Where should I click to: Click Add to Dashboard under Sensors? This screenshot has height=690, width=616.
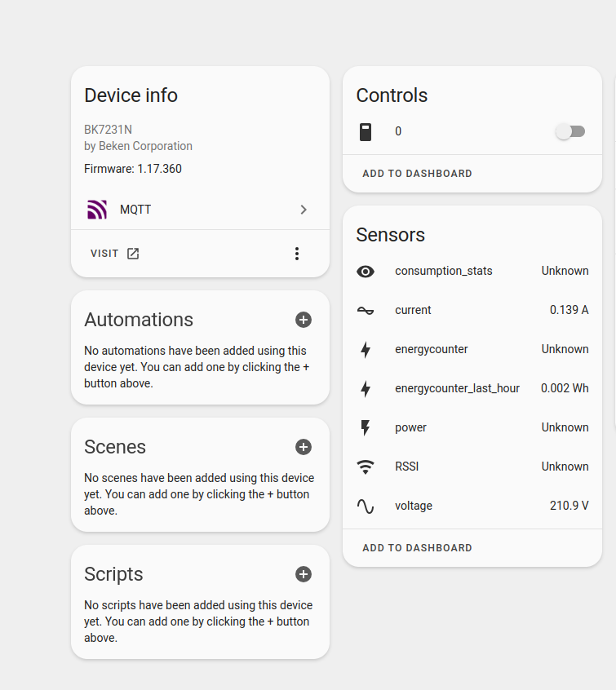[x=417, y=548]
